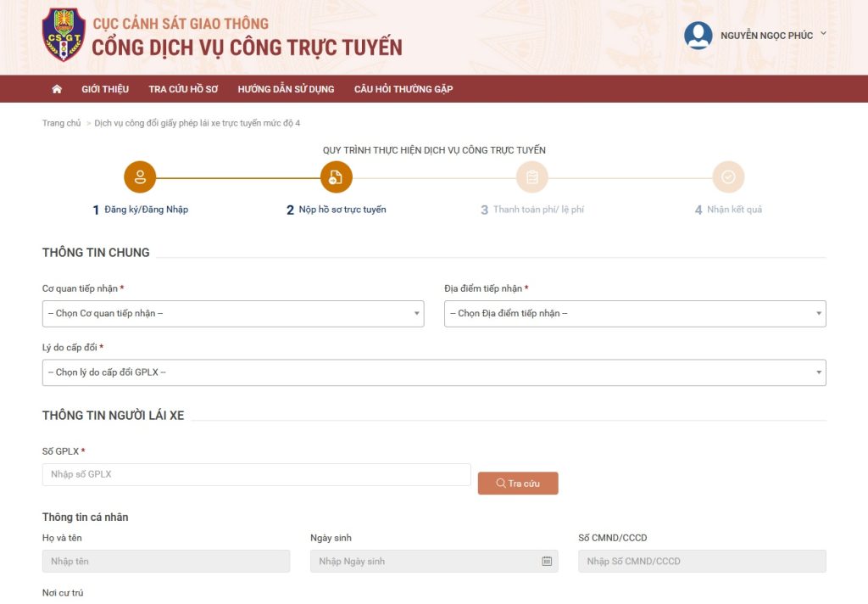
Task: Open the Cơ quan tiếp nhận dropdown
Action: tap(232, 313)
